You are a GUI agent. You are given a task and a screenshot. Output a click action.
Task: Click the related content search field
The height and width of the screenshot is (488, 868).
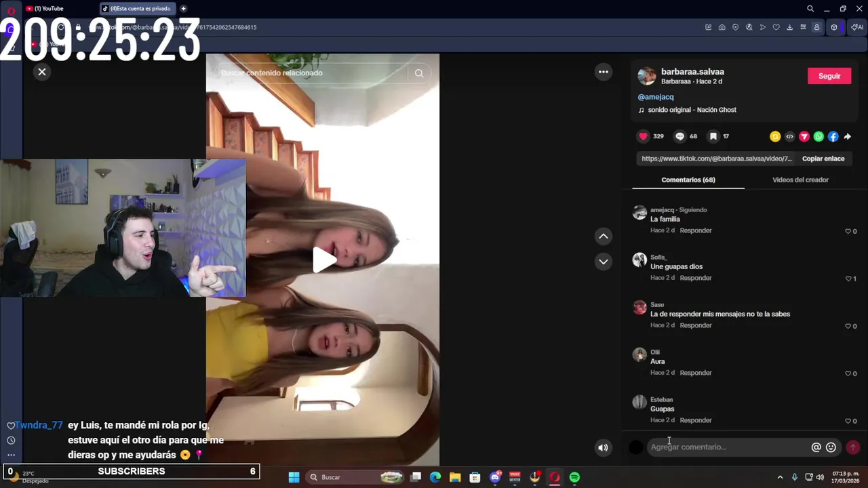pos(312,73)
